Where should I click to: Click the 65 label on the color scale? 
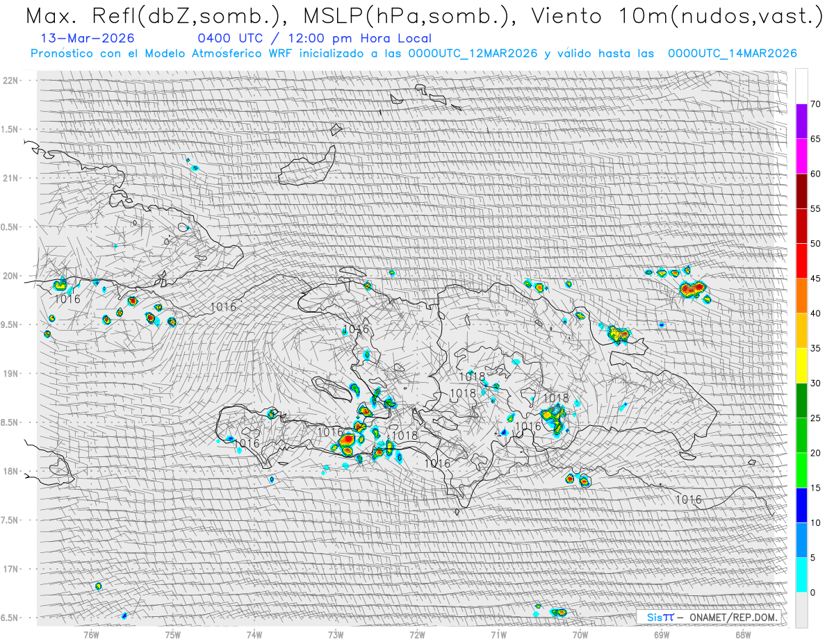point(816,139)
